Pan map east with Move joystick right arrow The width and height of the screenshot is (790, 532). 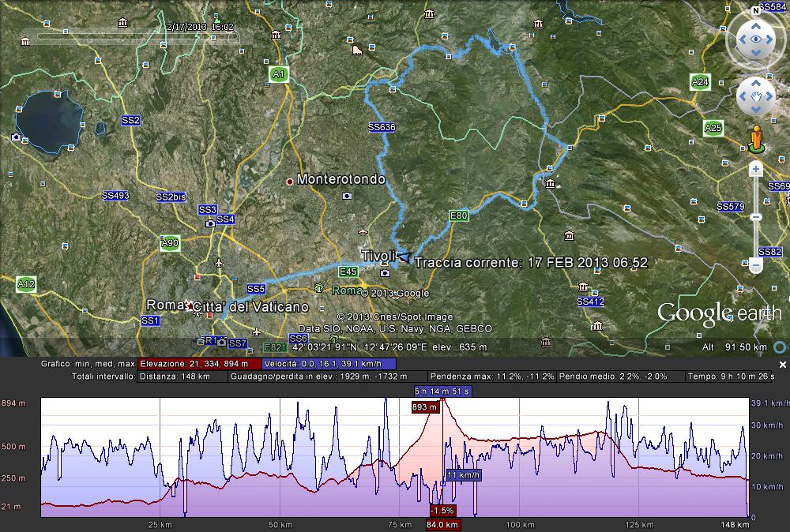tap(769, 96)
